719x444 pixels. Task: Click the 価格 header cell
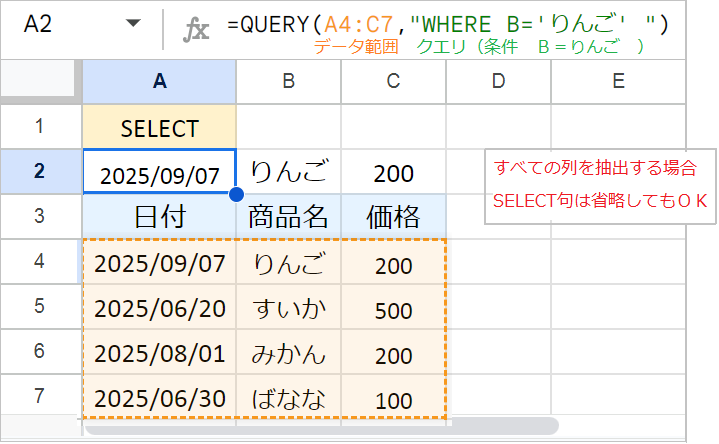393,216
